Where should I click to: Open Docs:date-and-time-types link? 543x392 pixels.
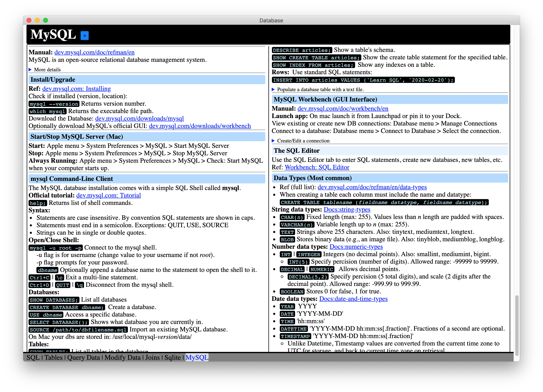(353, 299)
